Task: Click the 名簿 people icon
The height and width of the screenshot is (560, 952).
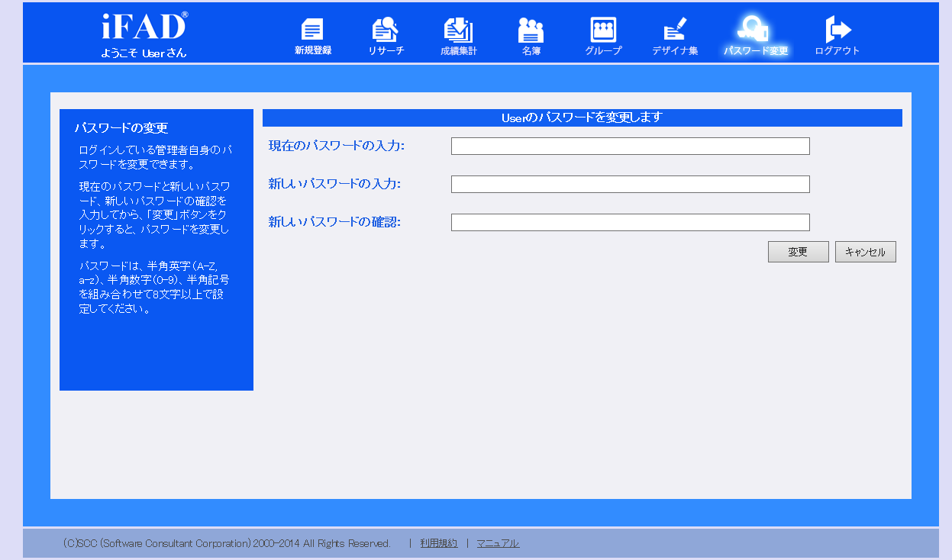Action: coord(531,30)
